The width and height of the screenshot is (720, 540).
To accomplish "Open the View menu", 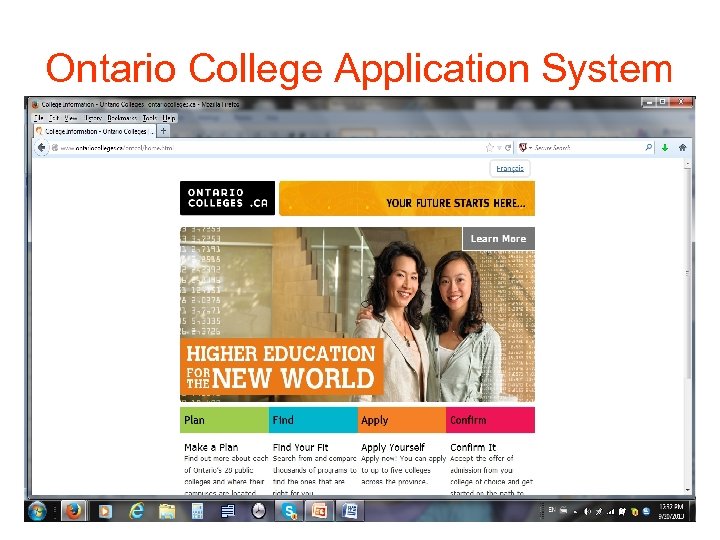I will (71, 118).
